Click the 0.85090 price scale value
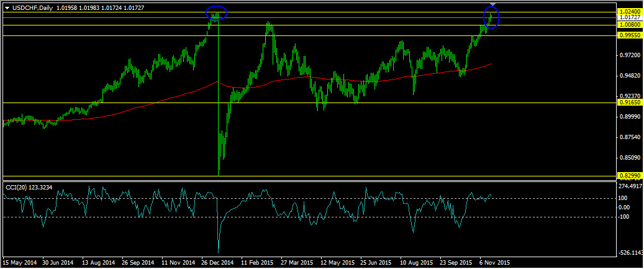The width and height of the screenshot is (644, 269). [x=630, y=158]
